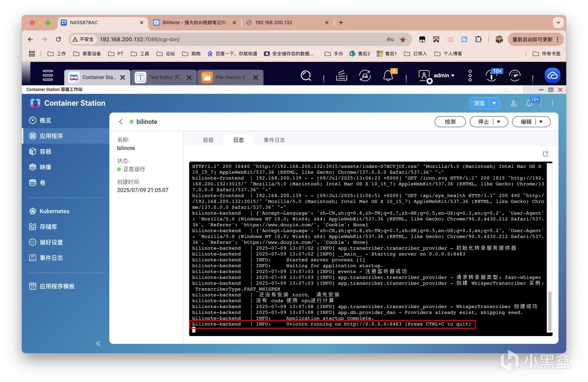Switch to the 事件日志 tab of bilinote

(274, 140)
